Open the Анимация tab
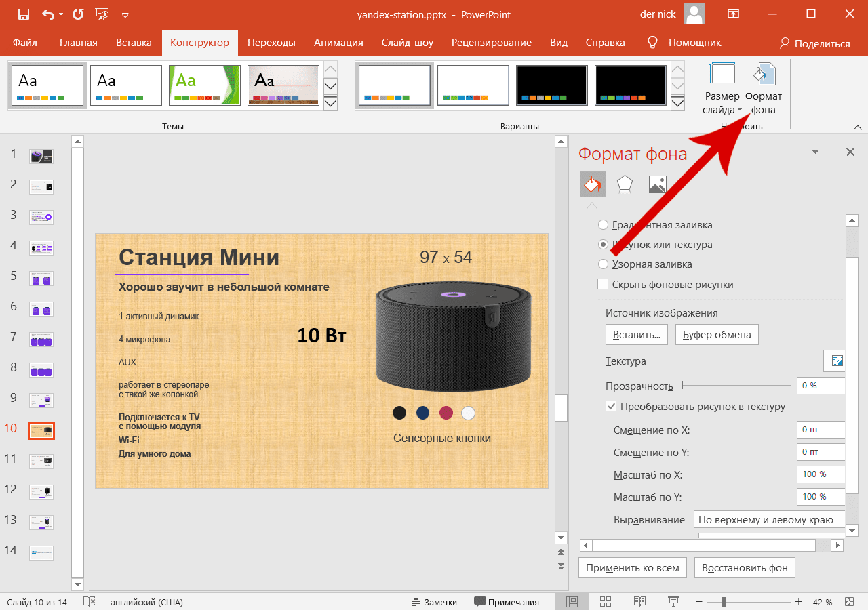Image resolution: width=868 pixels, height=610 pixels. [x=338, y=43]
